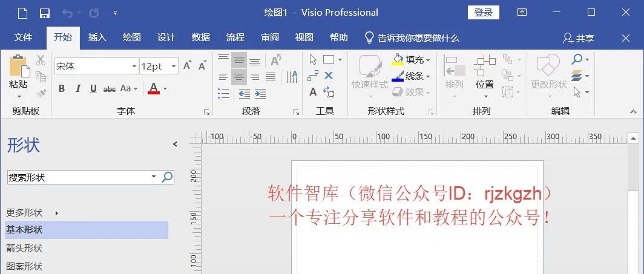Decrease font size with the smaller A icon
The image size is (644, 274).
(202, 66)
